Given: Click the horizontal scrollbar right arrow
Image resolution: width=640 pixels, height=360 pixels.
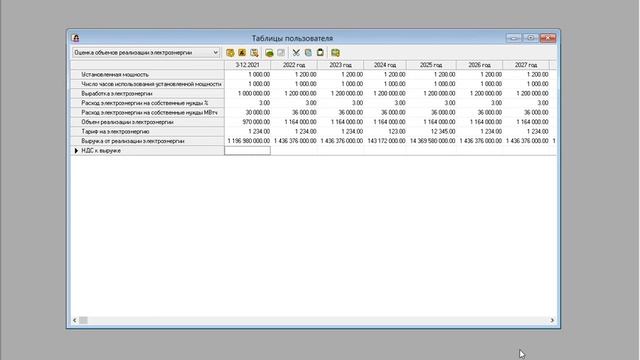Looking at the screenshot, I should pos(552,320).
